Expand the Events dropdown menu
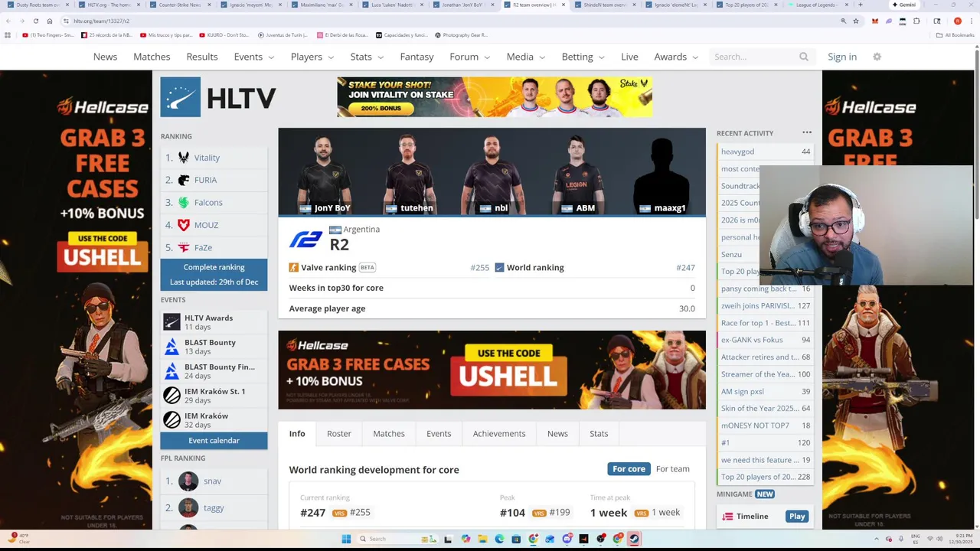 (x=254, y=57)
